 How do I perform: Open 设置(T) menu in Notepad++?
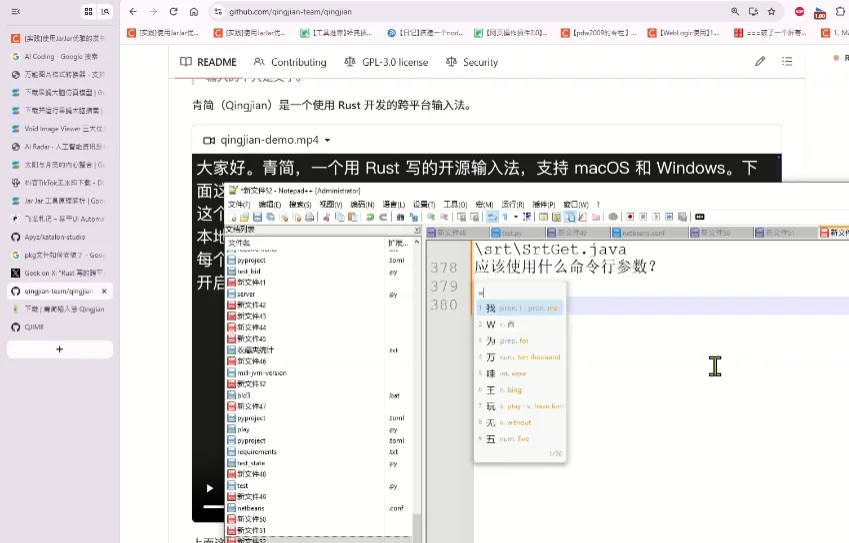click(424, 204)
